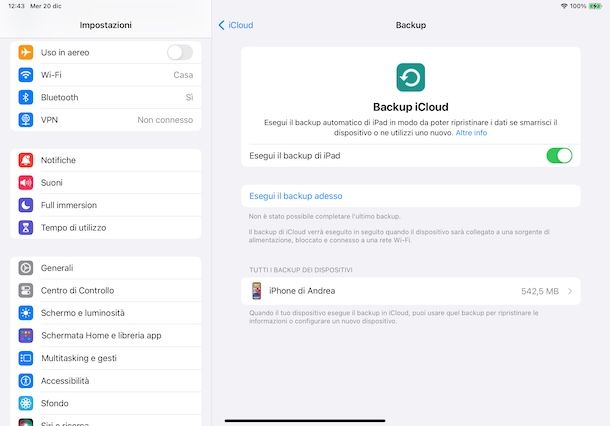Open iPhone di Andrea backup chevron
This screenshot has width=610, height=426.
point(570,291)
